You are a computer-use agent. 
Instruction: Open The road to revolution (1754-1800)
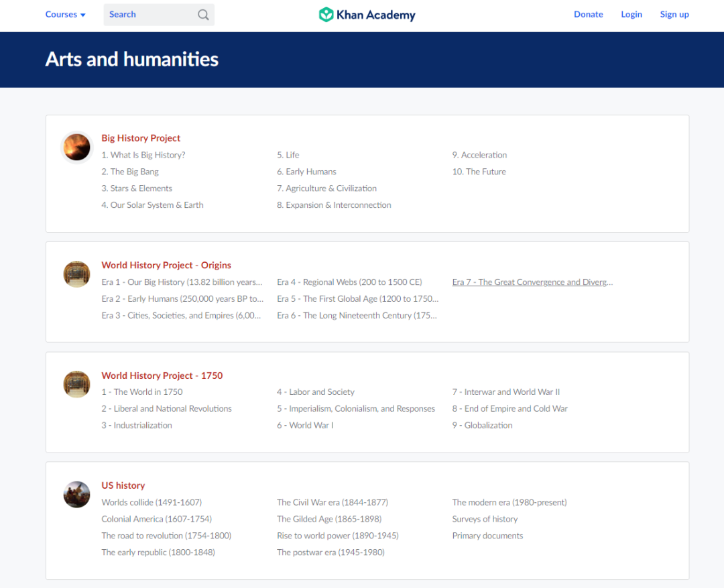[166, 536]
